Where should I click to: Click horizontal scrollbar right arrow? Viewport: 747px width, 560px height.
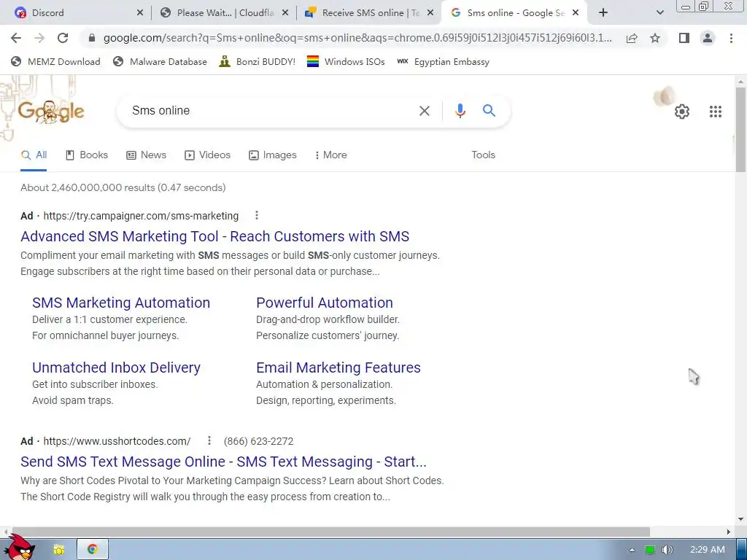tap(729, 532)
